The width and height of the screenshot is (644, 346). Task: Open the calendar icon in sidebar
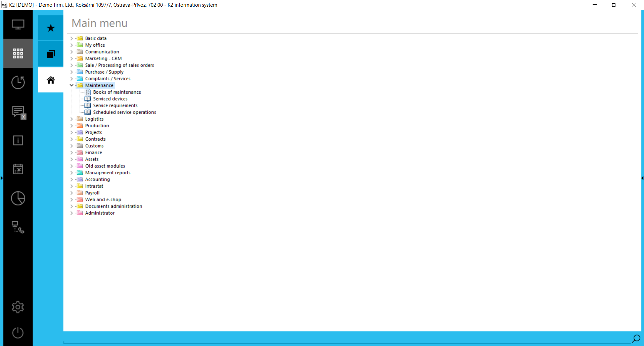18,169
